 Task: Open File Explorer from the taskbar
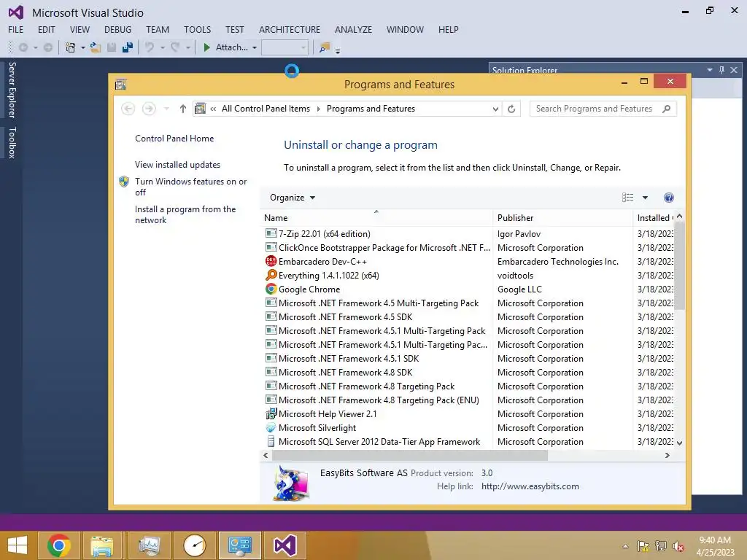pos(101,545)
